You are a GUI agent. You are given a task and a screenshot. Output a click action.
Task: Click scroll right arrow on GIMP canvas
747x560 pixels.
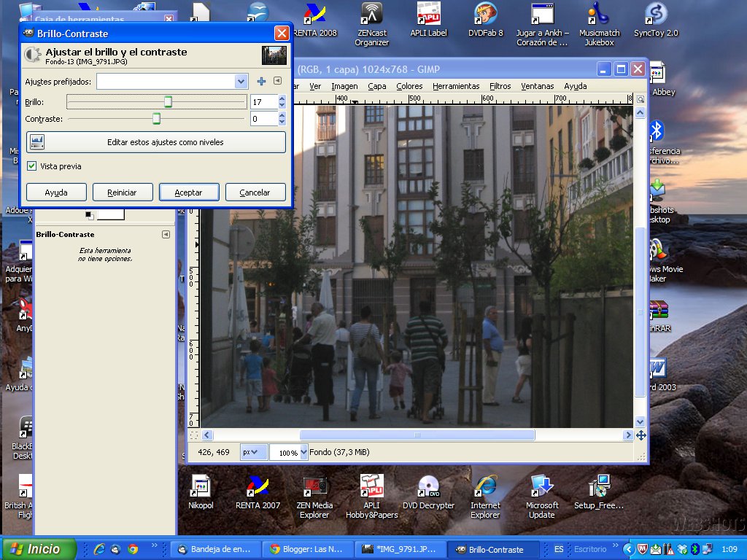[627, 435]
